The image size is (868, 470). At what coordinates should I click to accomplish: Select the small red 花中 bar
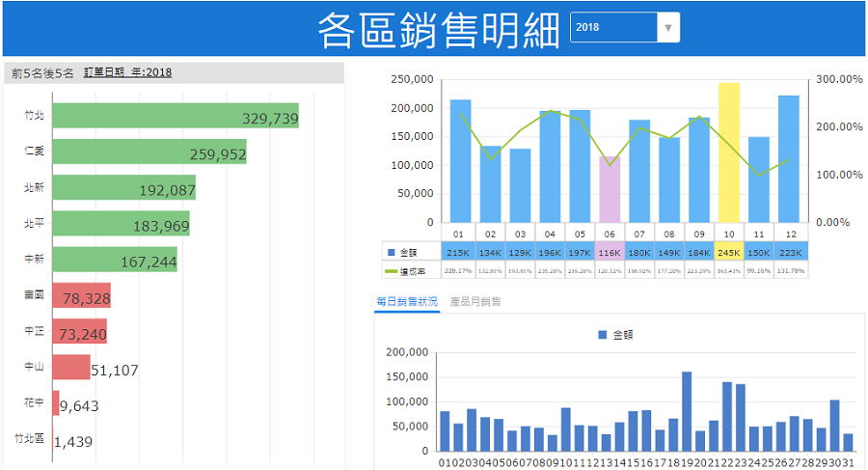click(56, 403)
